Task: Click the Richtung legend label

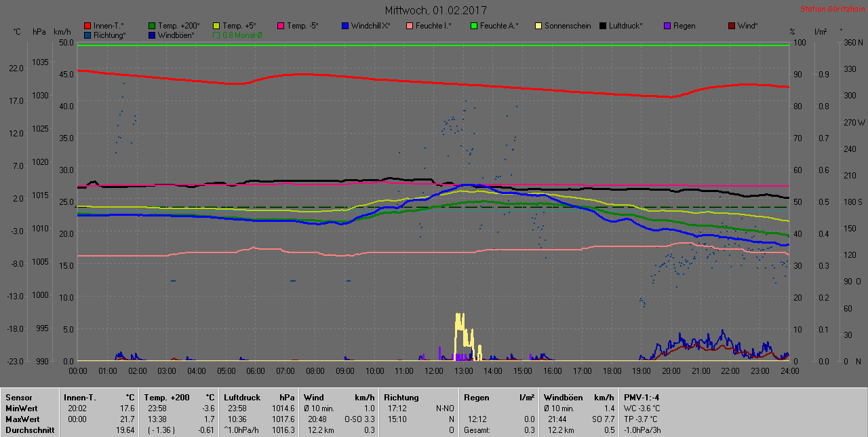Action: click(109, 35)
